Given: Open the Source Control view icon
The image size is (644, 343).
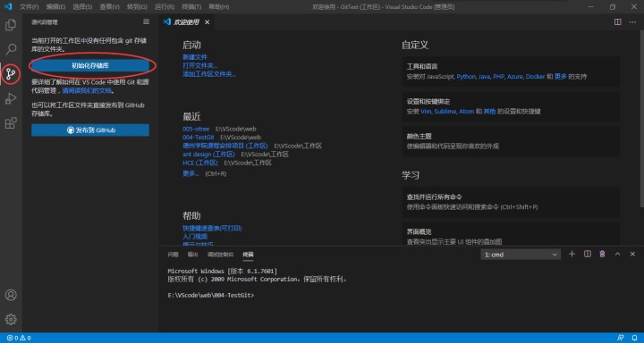Looking at the screenshot, I should coord(11,74).
